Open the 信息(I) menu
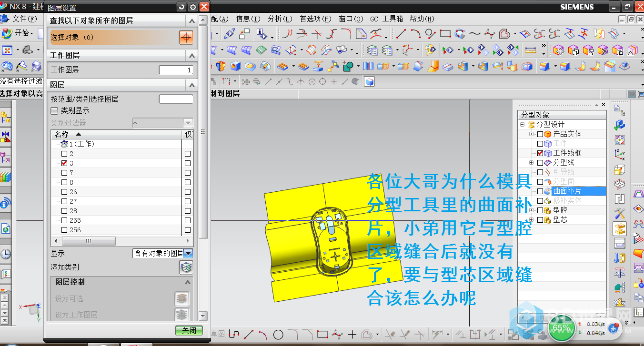644x346 pixels. pyautogui.click(x=248, y=19)
